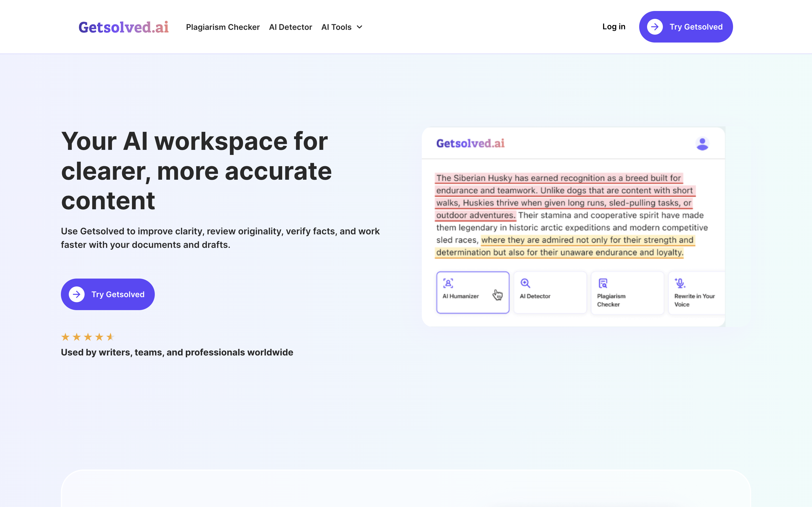
Task: Select the AI Detector magnifier icon card
Action: (x=525, y=283)
